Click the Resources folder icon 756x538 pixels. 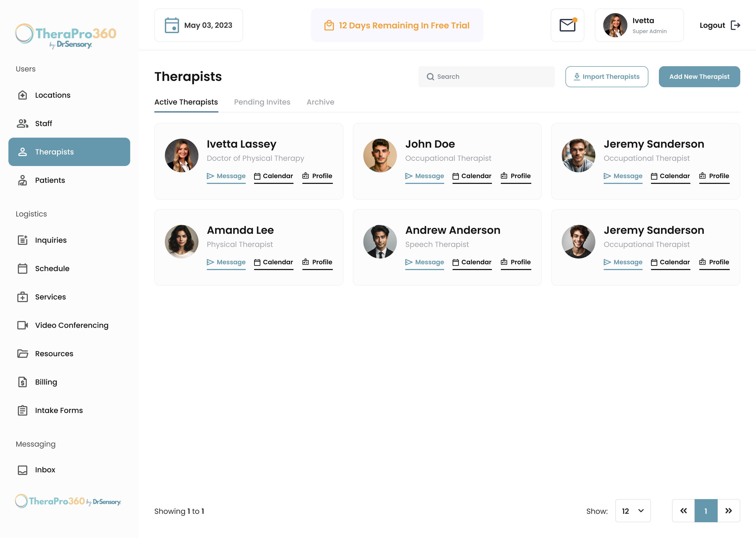tap(23, 354)
